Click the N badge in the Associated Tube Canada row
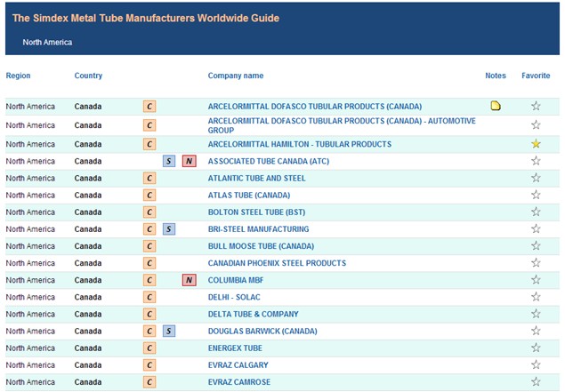 tap(190, 161)
